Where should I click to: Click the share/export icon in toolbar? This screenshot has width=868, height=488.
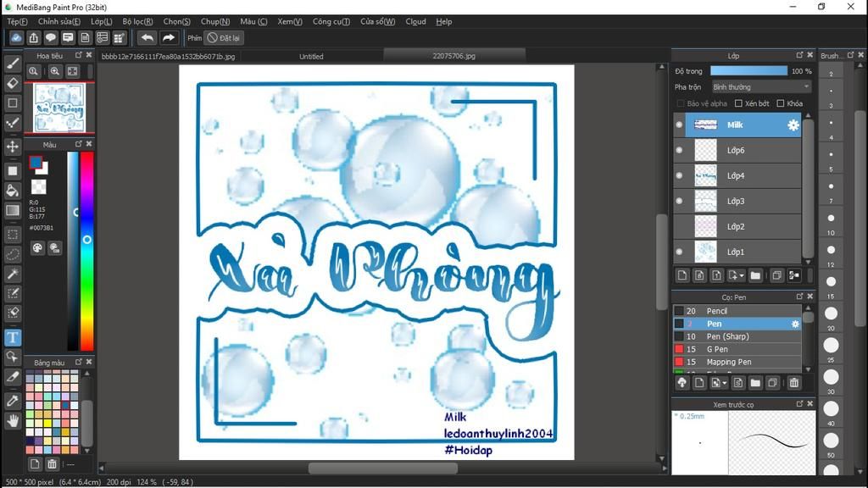coord(34,37)
